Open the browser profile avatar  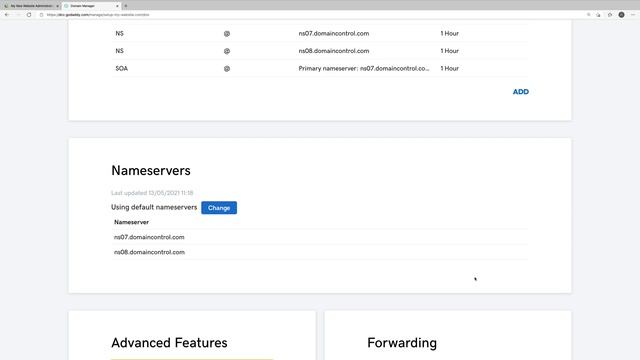coord(621,15)
